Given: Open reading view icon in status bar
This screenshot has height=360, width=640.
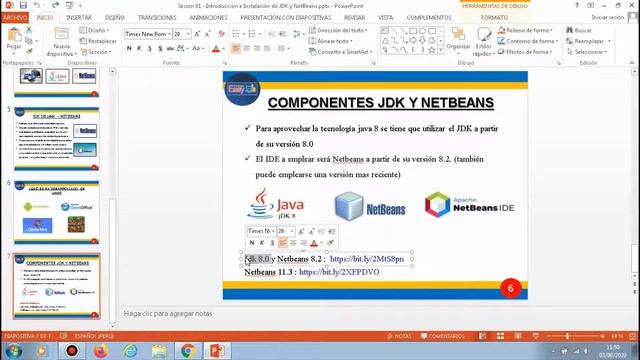Looking at the screenshot, I should pos(518,336).
